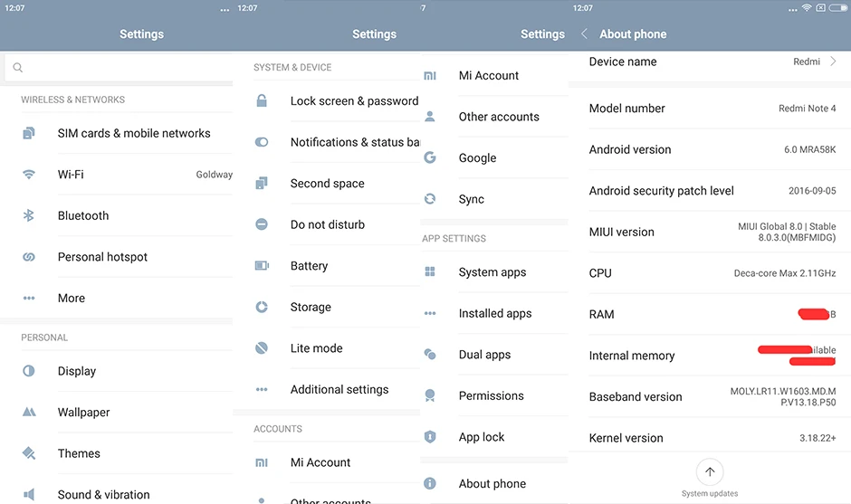Tap the System updates arrow icon
Viewport: 851px width, 504px height.
click(x=710, y=472)
